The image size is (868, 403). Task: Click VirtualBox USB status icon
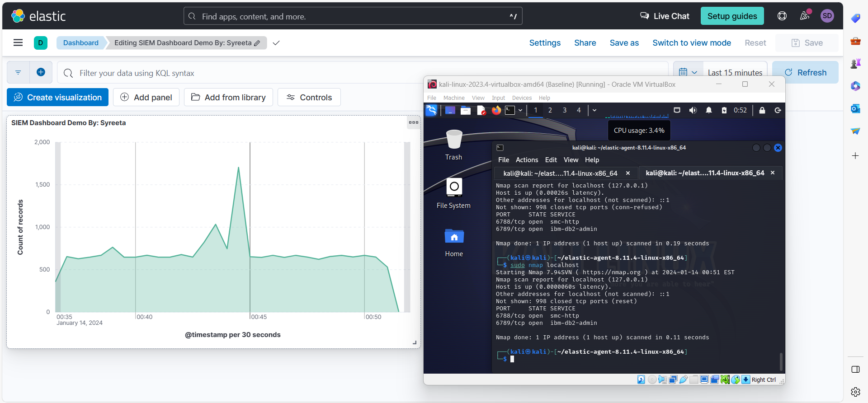click(684, 380)
